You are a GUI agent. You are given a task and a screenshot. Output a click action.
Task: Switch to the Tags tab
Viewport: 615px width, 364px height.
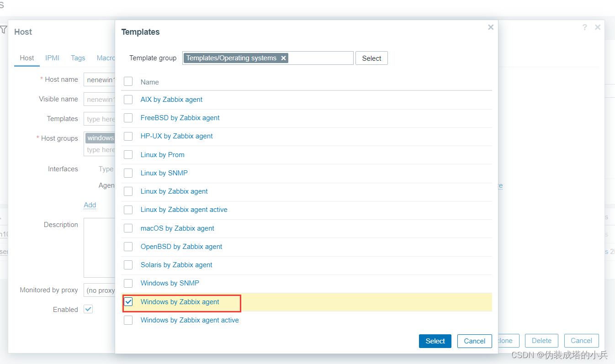coord(78,58)
